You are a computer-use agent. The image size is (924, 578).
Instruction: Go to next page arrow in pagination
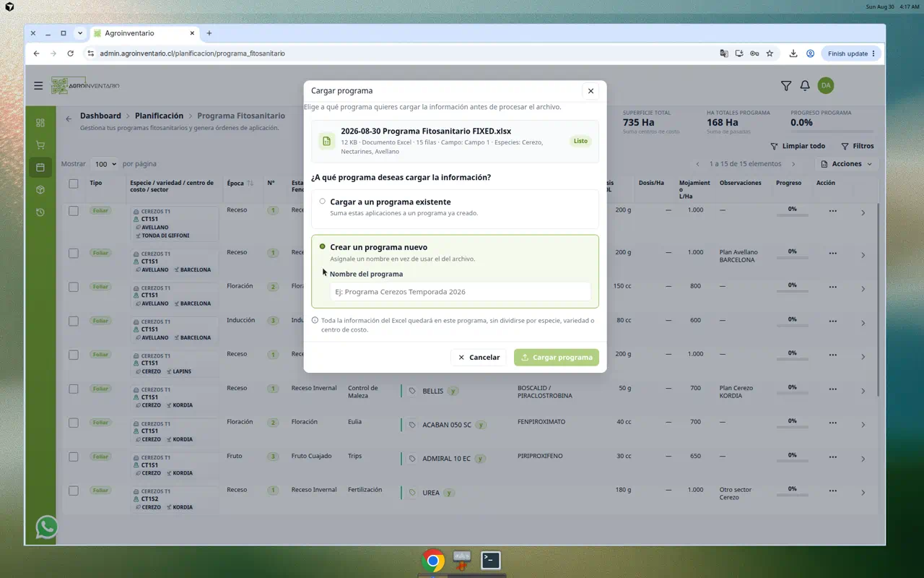point(793,164)
